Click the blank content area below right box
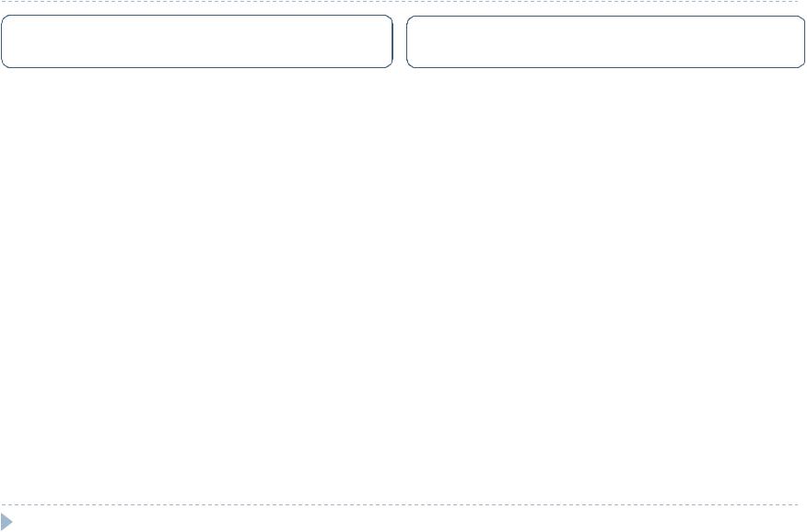Screen dimensions: 807x532 [605, 276]
